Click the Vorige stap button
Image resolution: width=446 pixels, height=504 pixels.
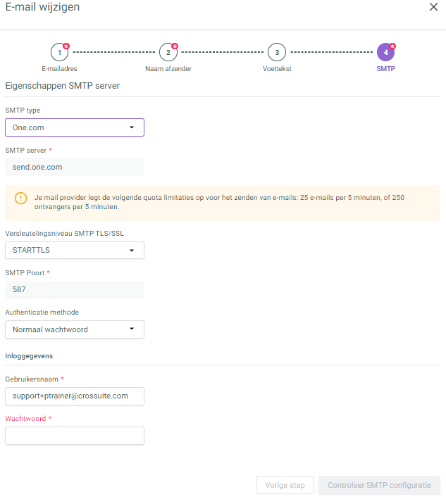tap(285, 485)
